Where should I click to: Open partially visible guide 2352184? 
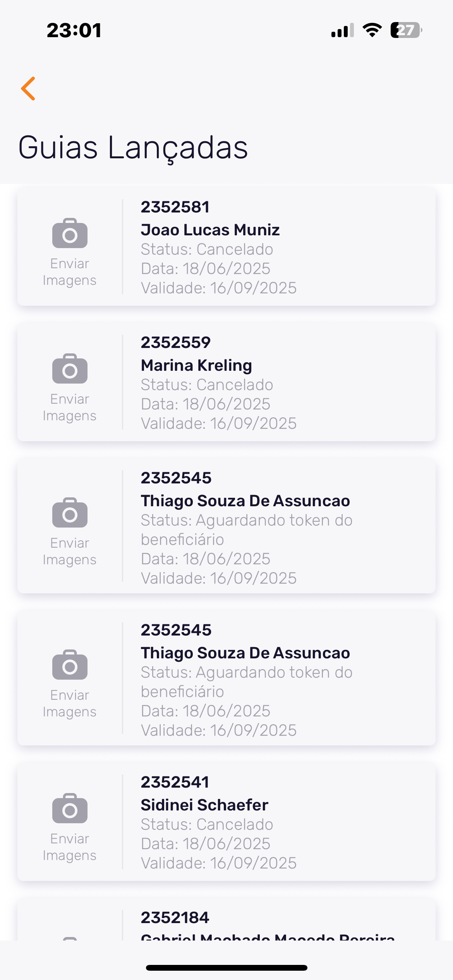[x=175, y=918]
